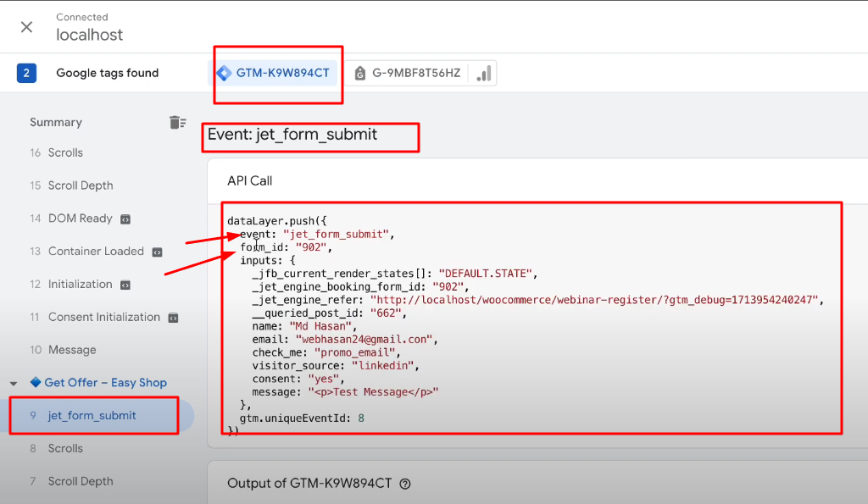The image size is (868, 504).
Task: Select event 10 Message
Action: coord(63,350)
